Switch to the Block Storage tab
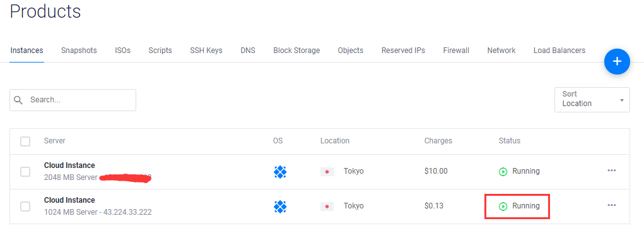The width and height of the screenshot is (644, 240). point(296,51)
